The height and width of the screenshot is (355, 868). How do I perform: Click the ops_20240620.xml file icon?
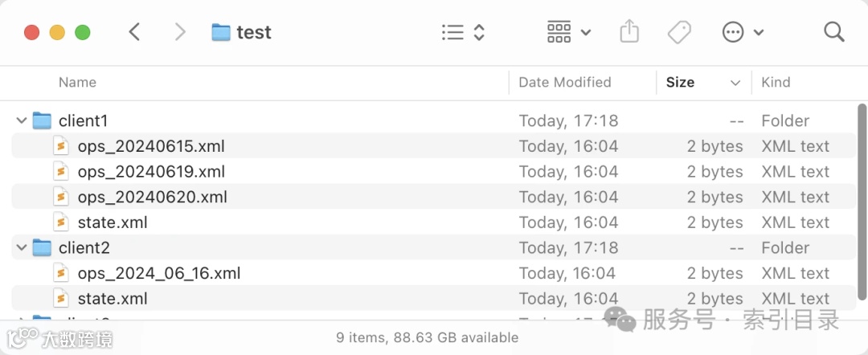pyautogui.click(x=61, y=197)
